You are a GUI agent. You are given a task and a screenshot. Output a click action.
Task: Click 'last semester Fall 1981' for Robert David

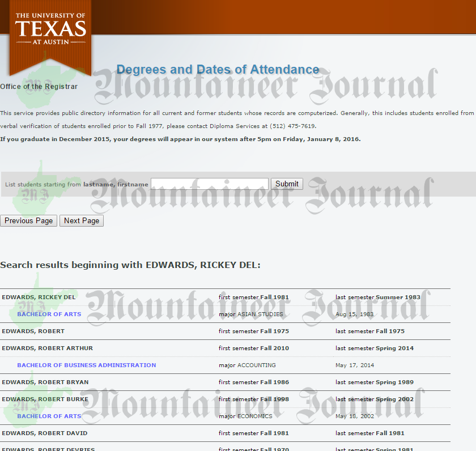click(370, 433)
